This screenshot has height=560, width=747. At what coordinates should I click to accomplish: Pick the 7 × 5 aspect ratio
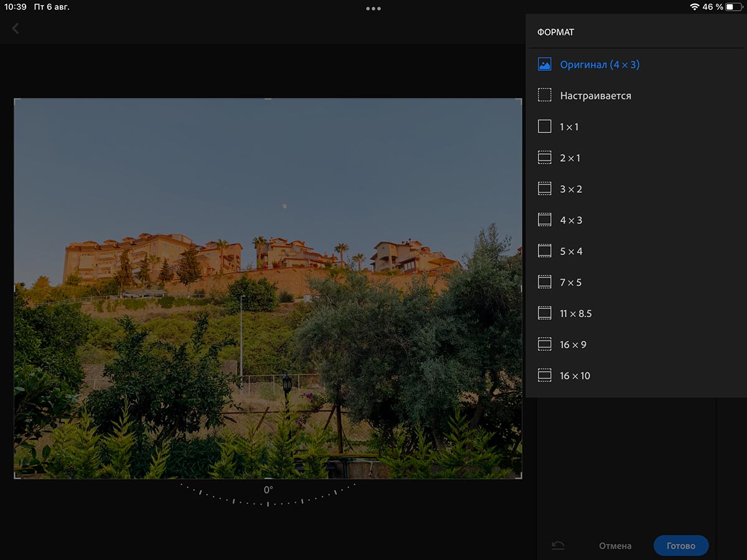571,282
